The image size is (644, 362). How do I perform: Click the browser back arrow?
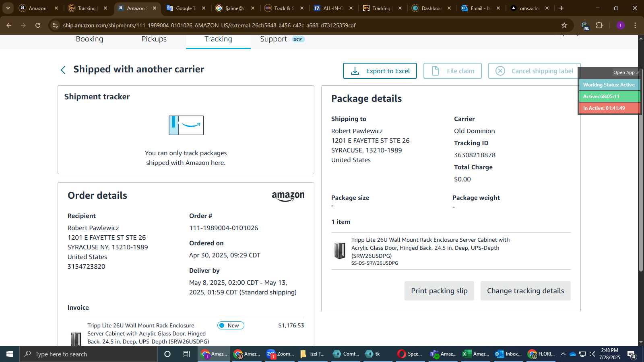pos(9,25)
